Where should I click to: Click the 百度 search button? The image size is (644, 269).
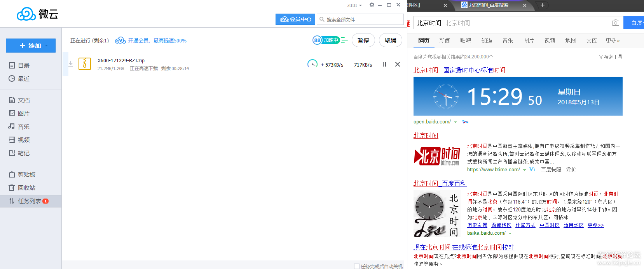coord(634,23)
